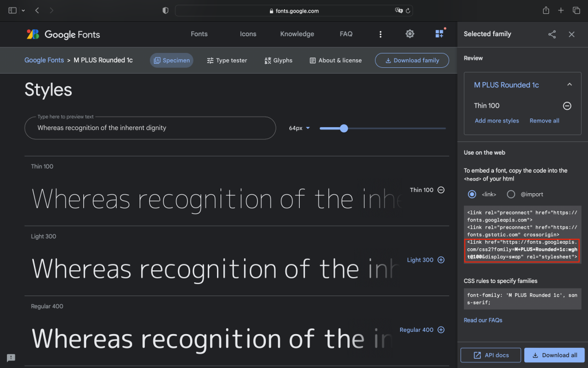This screenshot has height=368, width=588.
Task: Open the Google Fonts logo home link
Action: pos(63,34)
